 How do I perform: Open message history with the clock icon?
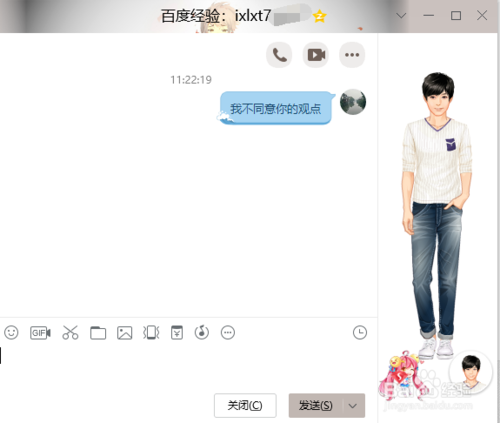coord(360,333)
